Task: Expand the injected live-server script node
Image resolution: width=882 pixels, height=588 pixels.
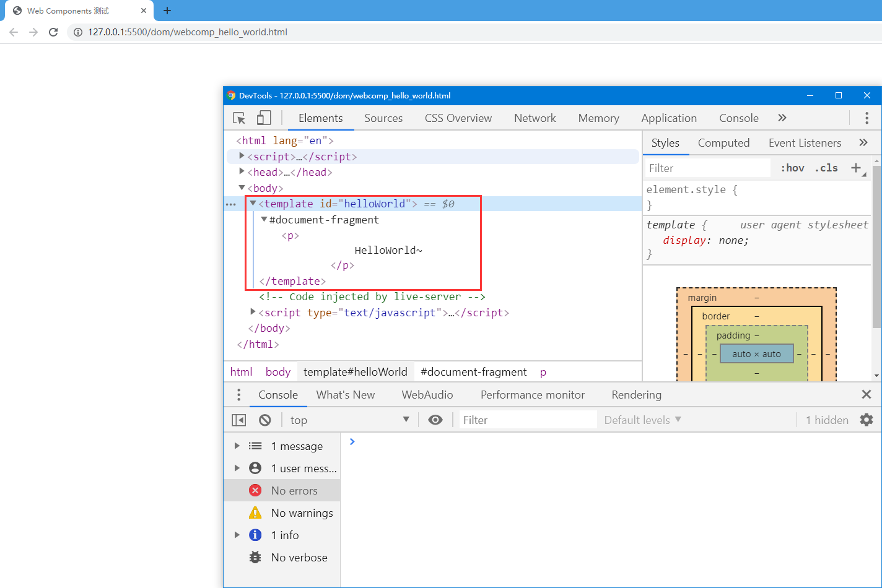Action: point(252,312)
